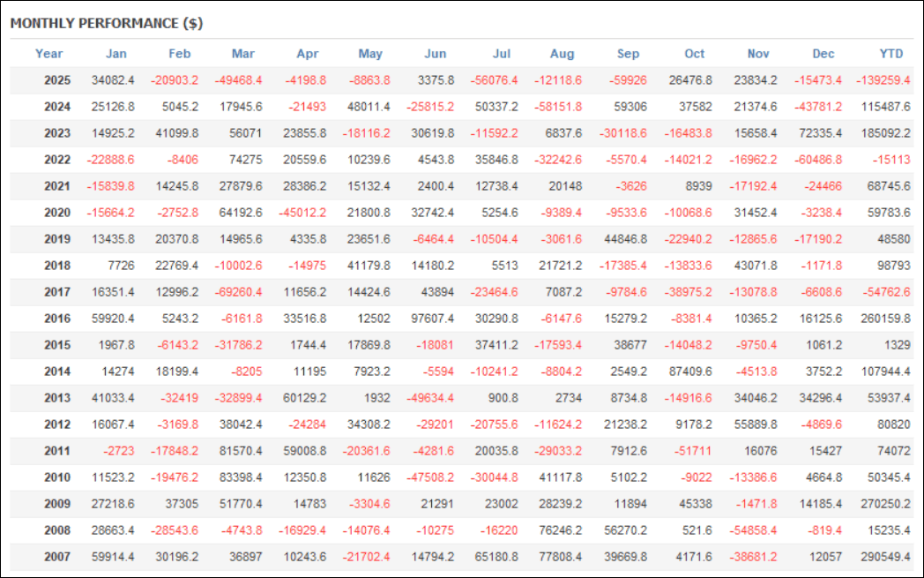Click the Dec column header
924x578 pixels.
823,53
